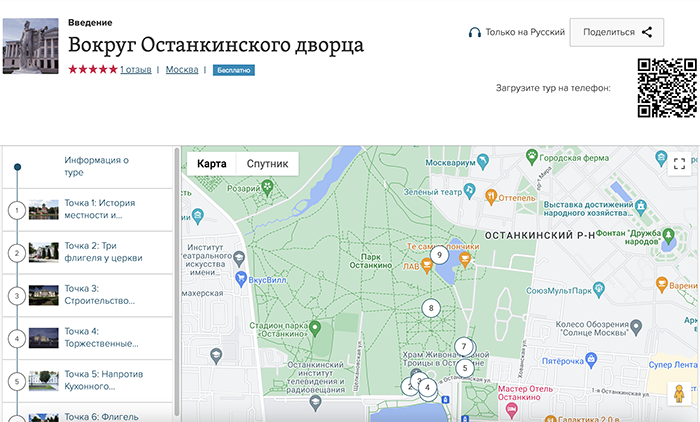Click the Фонтан 'Дружба народов' pin
700x422 pixels.
click(x=668, y=235)
